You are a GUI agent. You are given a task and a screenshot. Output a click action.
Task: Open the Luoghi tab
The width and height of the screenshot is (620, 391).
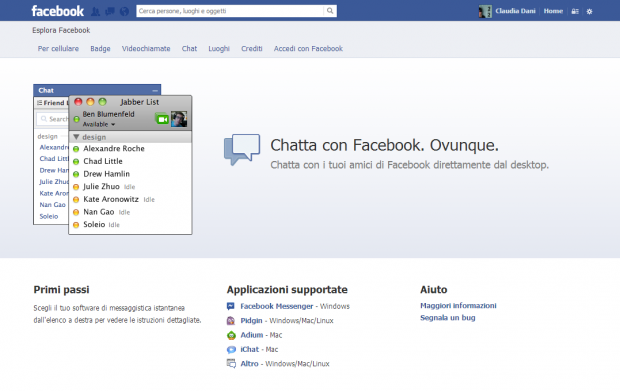click(x=219, y=49)
